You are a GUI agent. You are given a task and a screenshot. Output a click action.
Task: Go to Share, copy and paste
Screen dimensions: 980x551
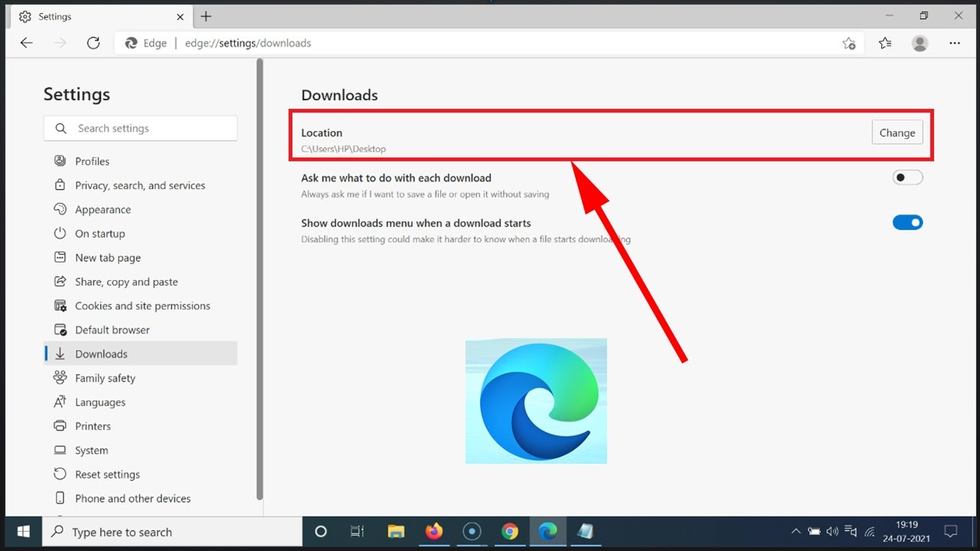coord(140,282)
